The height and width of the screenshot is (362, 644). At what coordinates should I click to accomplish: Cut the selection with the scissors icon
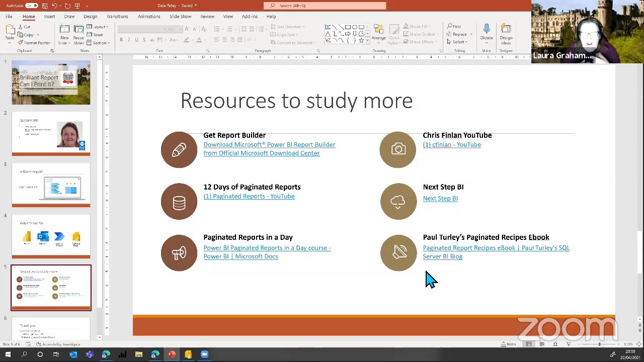point(25,27)
